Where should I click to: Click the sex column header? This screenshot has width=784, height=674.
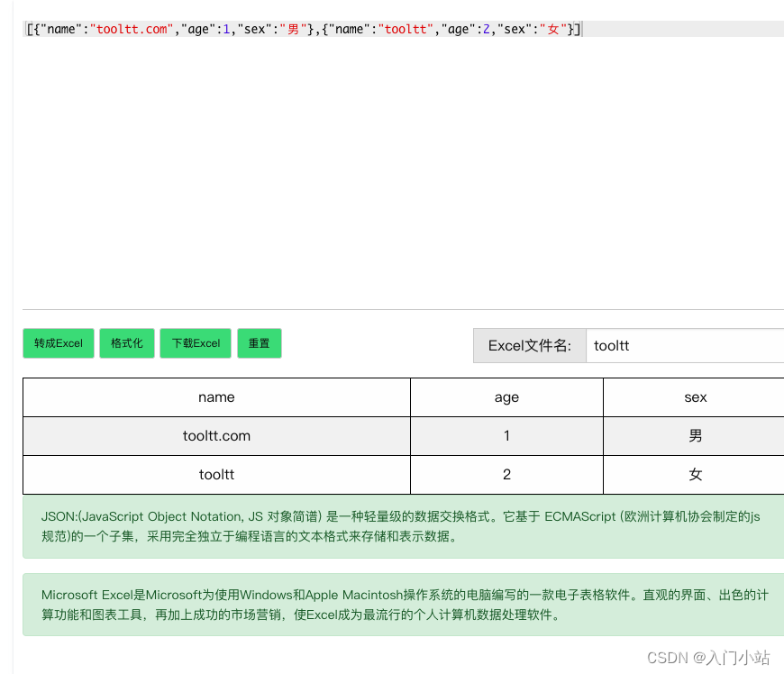(694, 396)
